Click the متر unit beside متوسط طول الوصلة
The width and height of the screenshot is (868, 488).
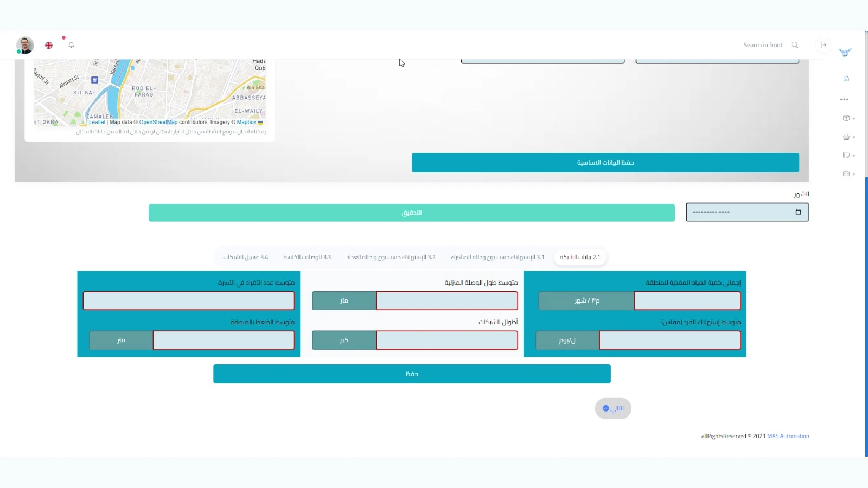pyautogui.click(x=344, y=300)
